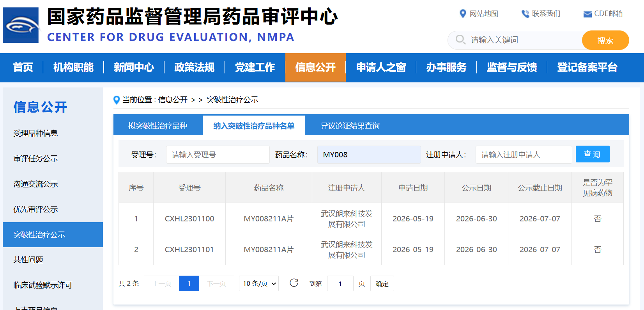Click cell CXHL2301100
The width and height of the screenshot is (644, 310).
[x=189, y=219]
